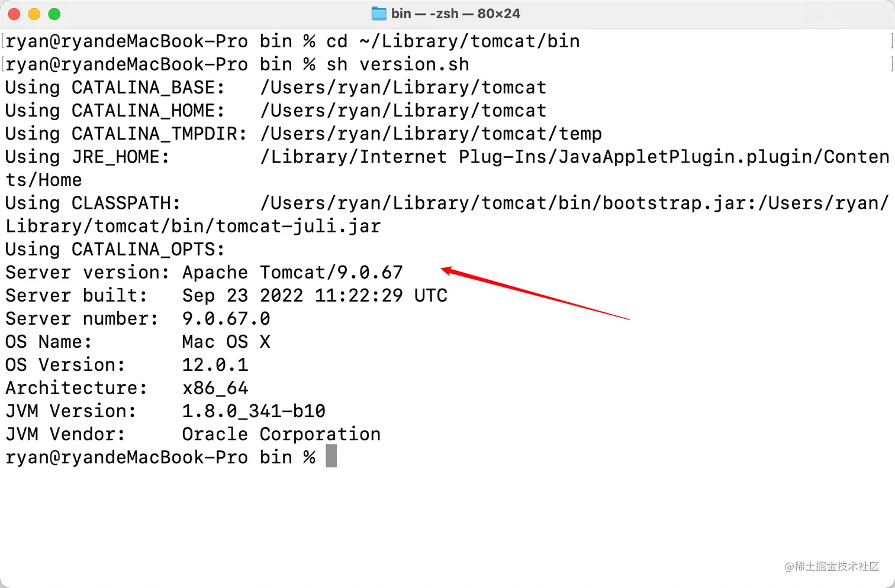Click the command "cd ~/Library/tomcat/bin"
The height and width of the screenshot is (588, 895).
[453, 41]
